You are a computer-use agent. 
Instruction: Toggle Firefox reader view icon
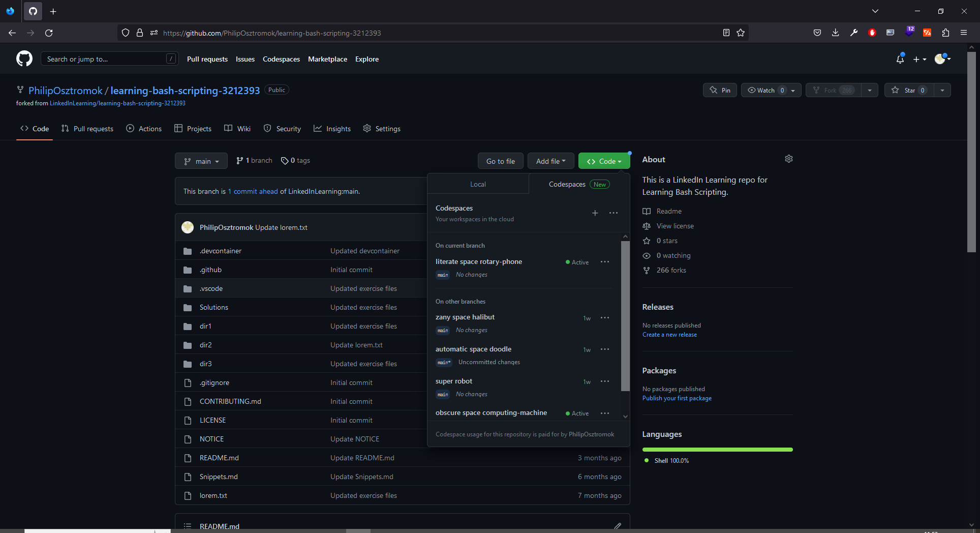(x=726, y=33)
